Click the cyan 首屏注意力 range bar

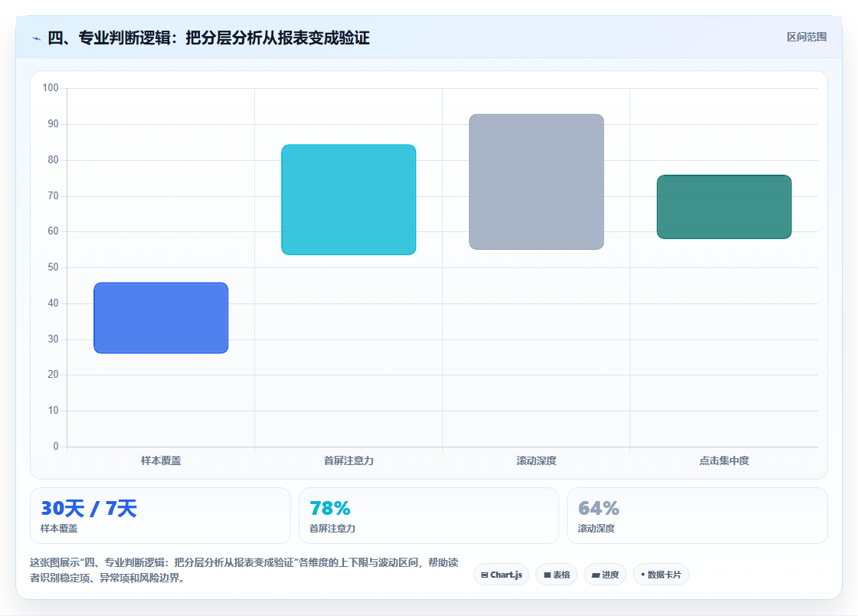tap(349, 200)
